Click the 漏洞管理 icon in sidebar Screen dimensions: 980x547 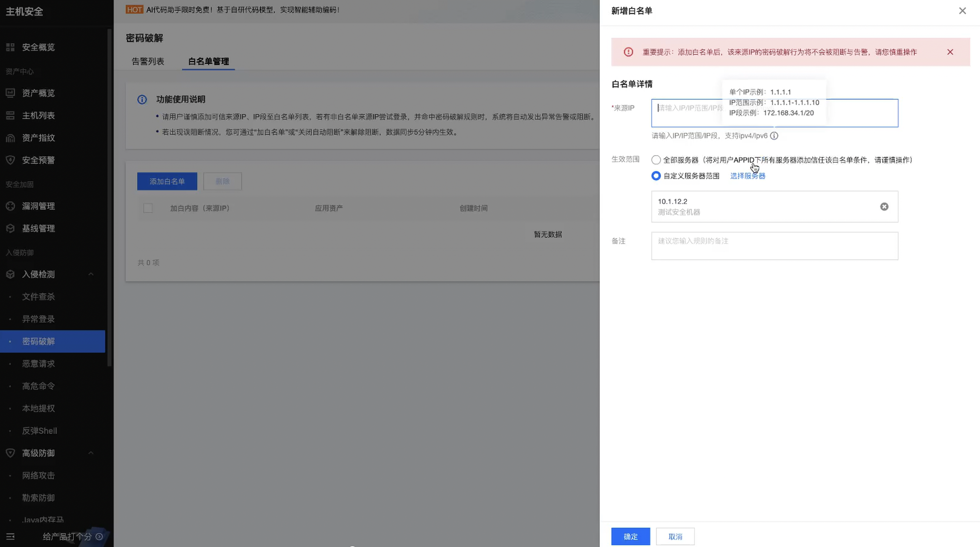point(10,206)
